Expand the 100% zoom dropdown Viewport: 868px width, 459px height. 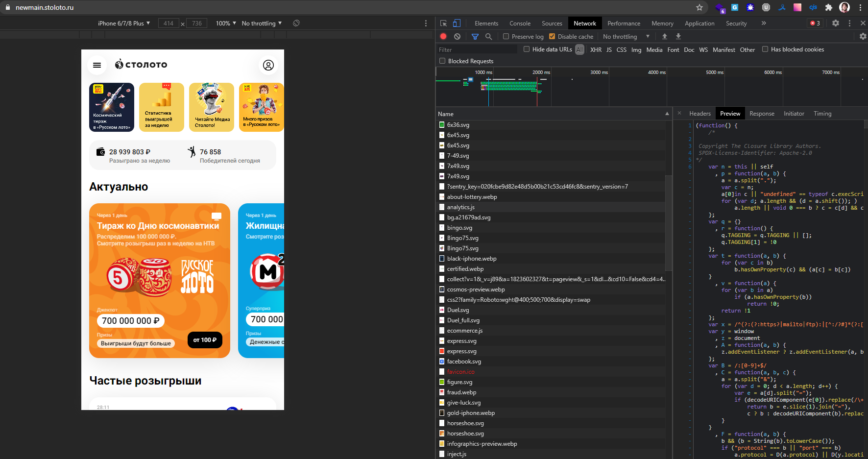[226, 23]
